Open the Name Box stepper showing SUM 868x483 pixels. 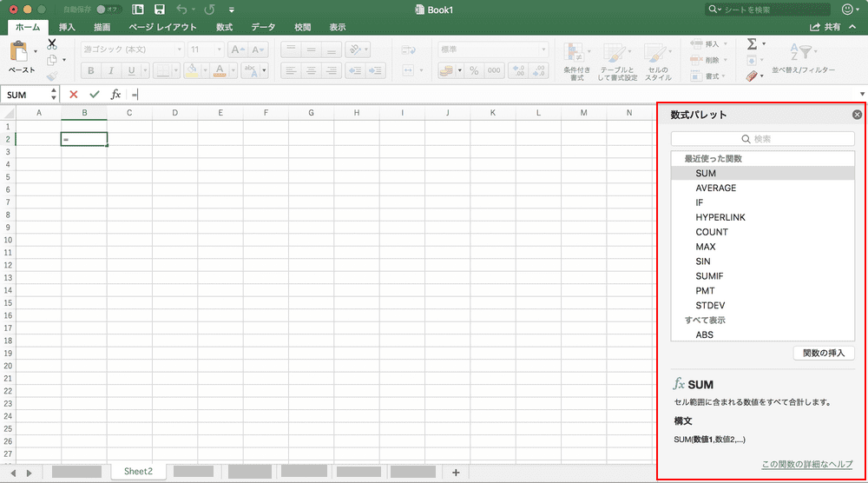[53, 95]
